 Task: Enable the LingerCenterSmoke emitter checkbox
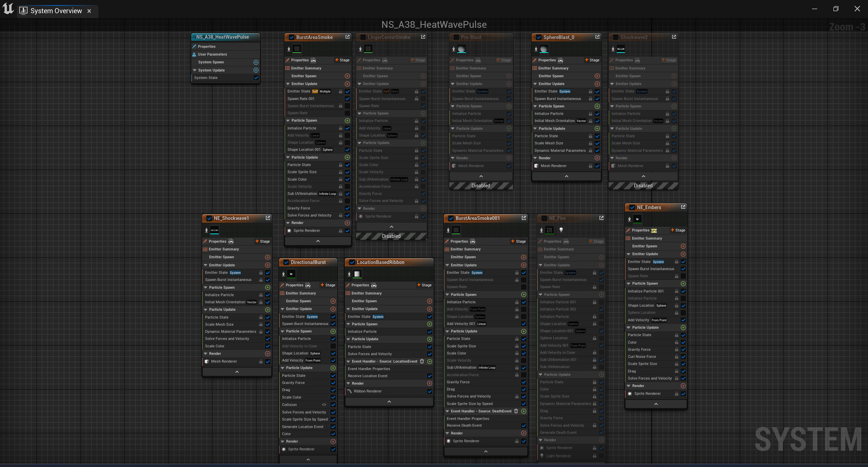(x=363, y=37)
